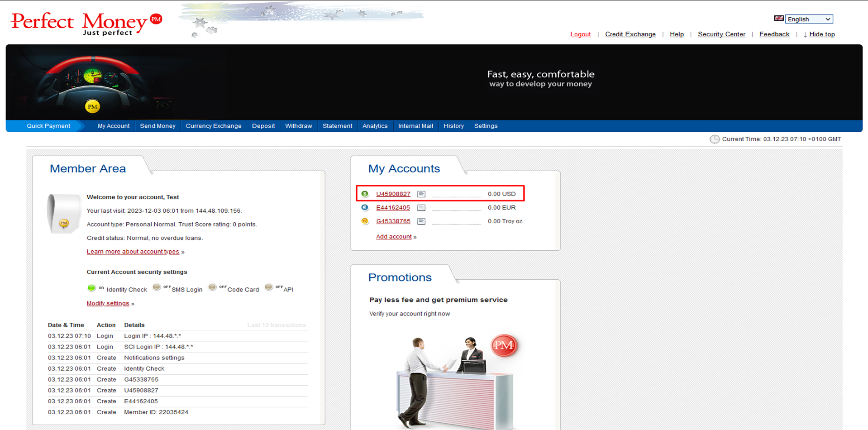Click the UK flag language icon
This screenshot has width=868, height=430.
pyautogui.click(x=779, y=19)
